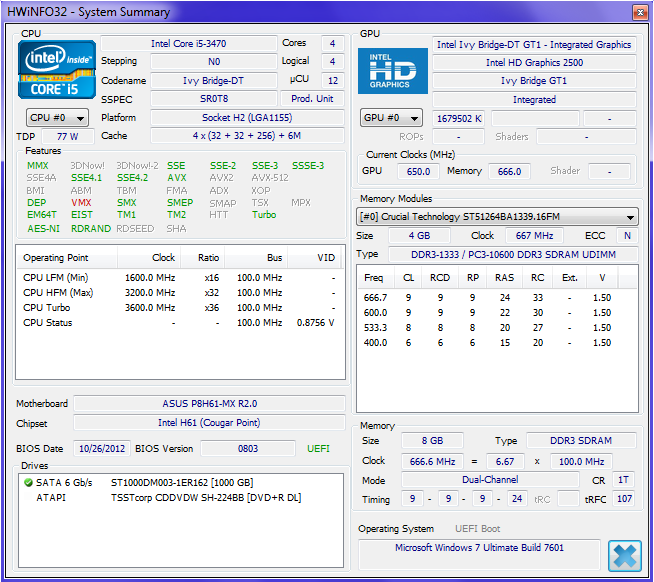Viewport: 654px width, 582px height.
Task: Select the ST1000DM003-1ER162 drive entry
Action: click(x=181, y=483)
